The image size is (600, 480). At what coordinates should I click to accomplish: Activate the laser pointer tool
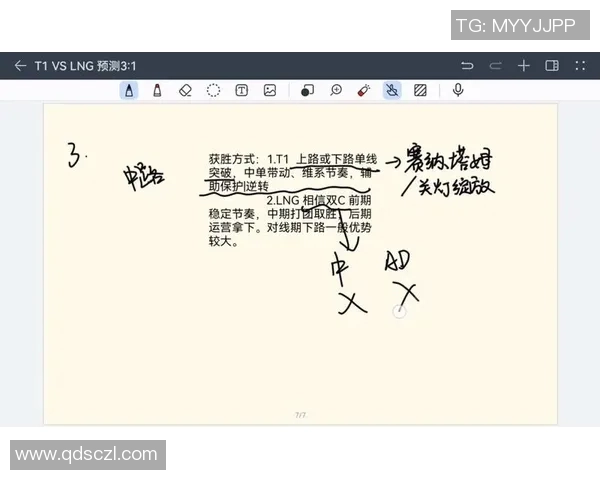point(364,91)
